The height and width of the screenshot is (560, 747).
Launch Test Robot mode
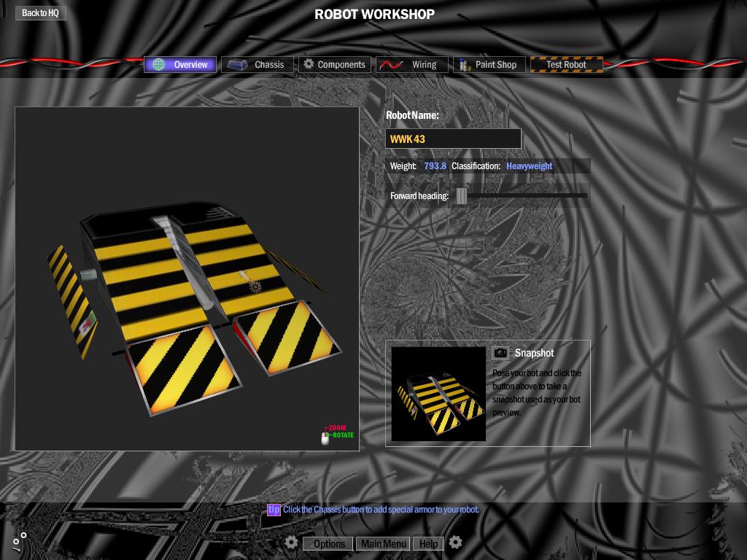(566, 64)
